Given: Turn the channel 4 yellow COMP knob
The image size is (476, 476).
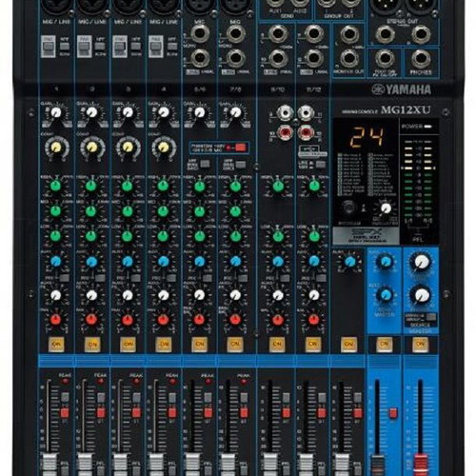Looking at the screenshot, I should tap(164, 147).
